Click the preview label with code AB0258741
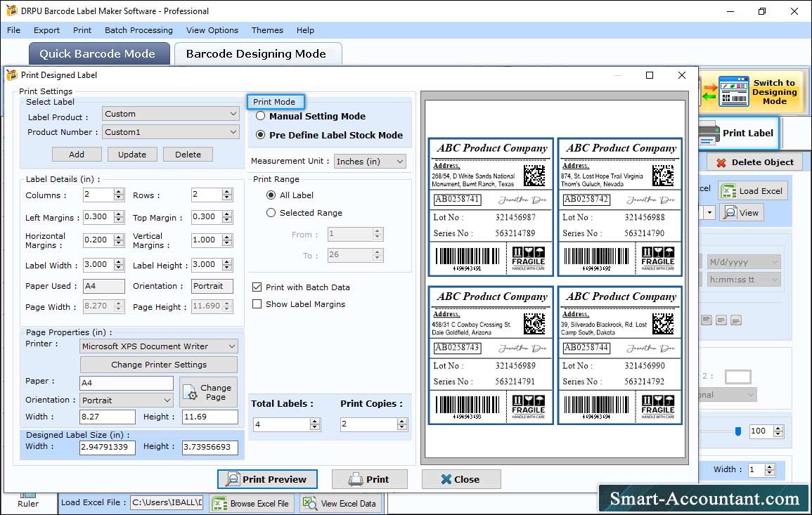This screenshot has width=812, height=515. pyautogui.click(x=491, y=207)
